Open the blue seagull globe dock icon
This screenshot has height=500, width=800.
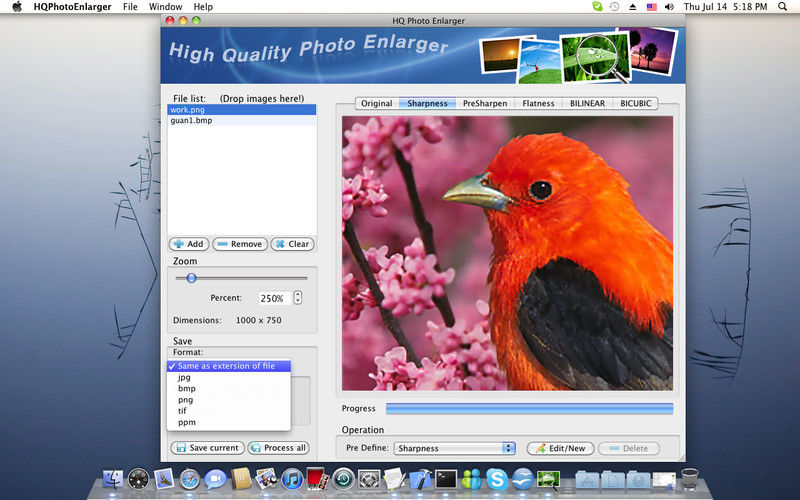pyautogui.click(x=522, y=480)
